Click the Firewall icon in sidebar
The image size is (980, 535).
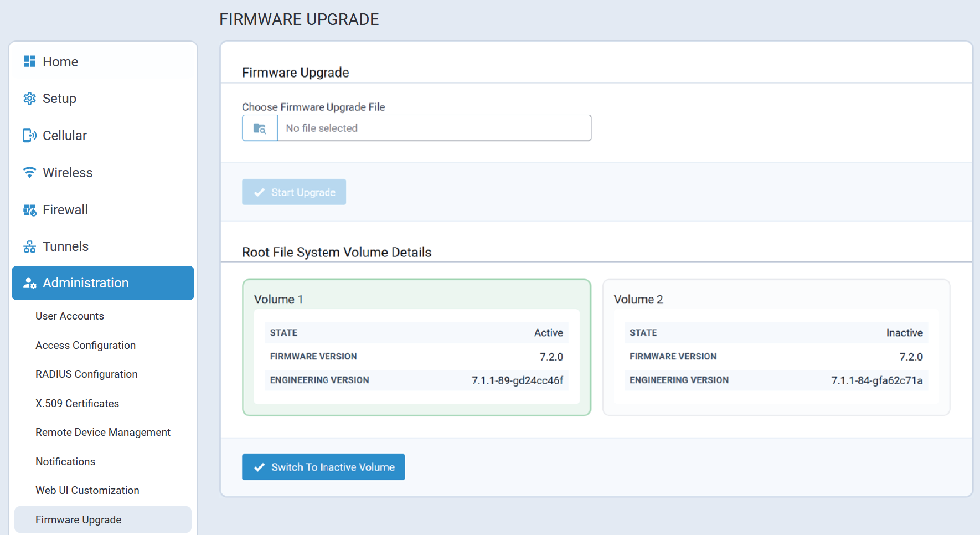29,210
